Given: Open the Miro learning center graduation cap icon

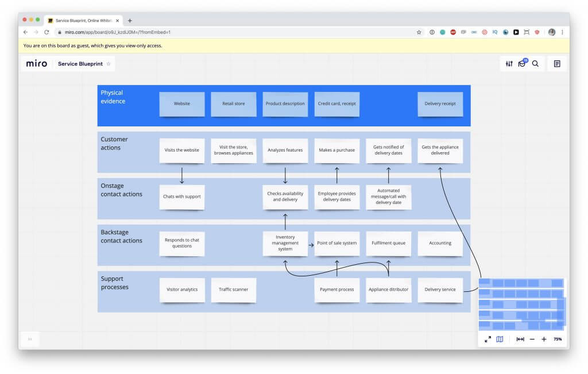Looking at the screenshot, I should coord(522,64).
